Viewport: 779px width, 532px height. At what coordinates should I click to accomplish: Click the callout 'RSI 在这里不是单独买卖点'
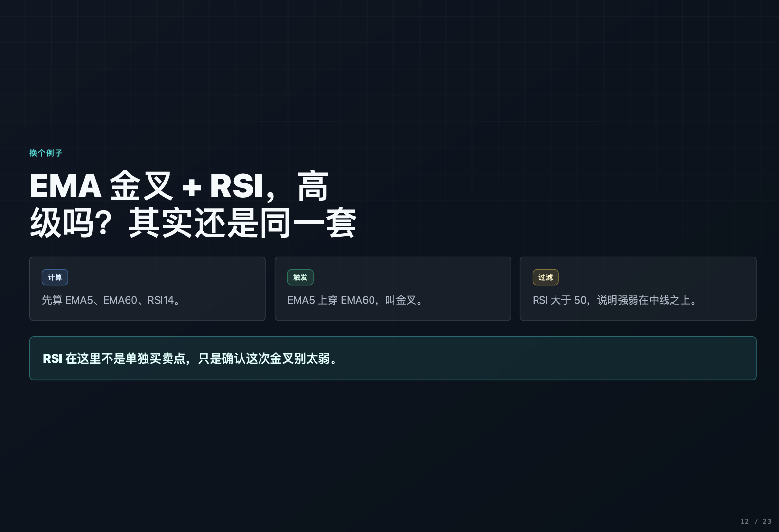click(x=393, y=358)
